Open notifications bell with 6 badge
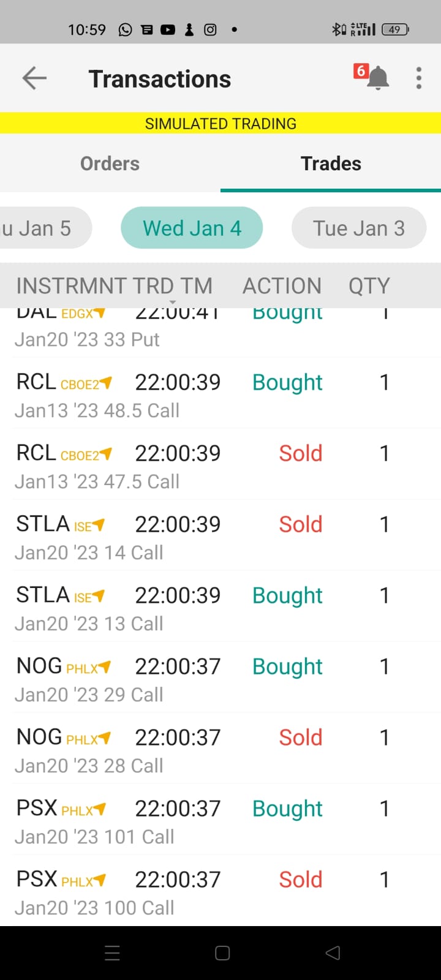Viewport: 441px width, 980px height. tap(372, 77)
